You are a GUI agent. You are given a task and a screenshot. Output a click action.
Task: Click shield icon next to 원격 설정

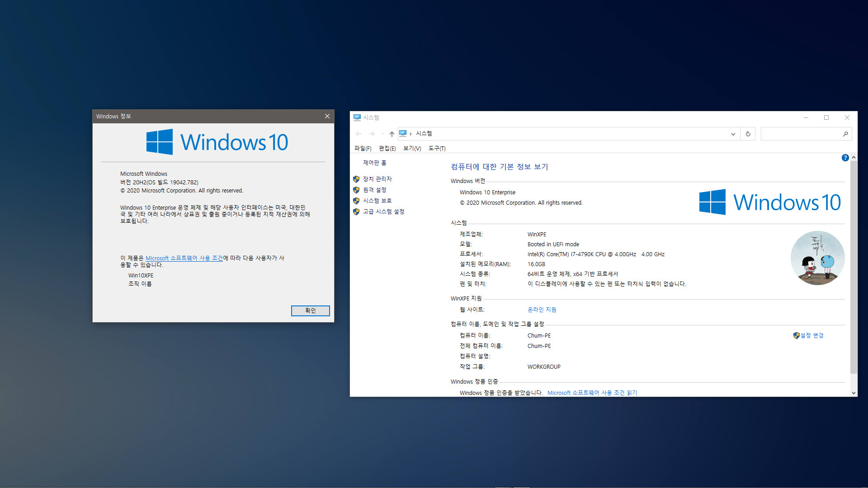pyautogui.click(x=356, y=190)
